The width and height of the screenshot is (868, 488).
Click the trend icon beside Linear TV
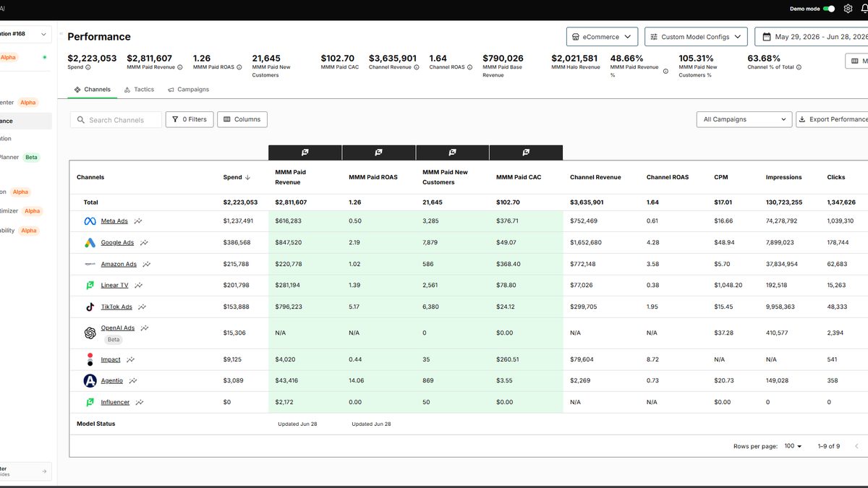click(138, 286)
